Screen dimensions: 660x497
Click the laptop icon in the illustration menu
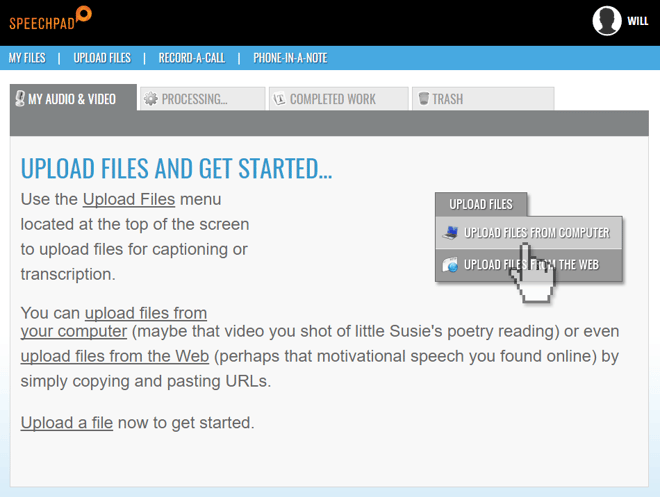coord(450,233)
